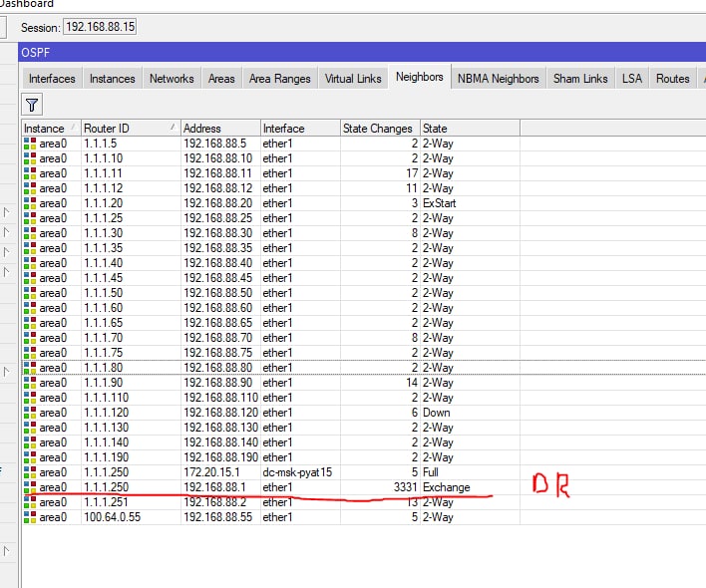Click the neighbor icon for router 1.1.1.90
Image resolution: width=706 pixels, height=588 pixels.
coord(30,383)
